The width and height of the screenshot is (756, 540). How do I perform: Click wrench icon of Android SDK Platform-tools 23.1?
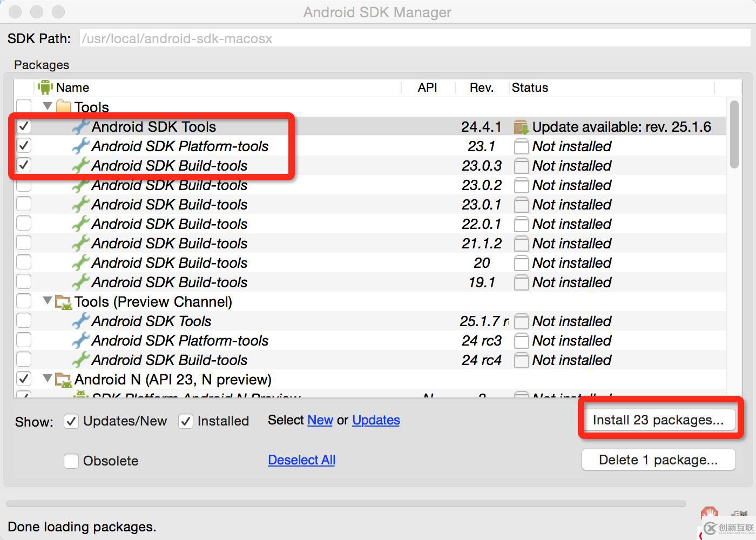click(81, 146)
